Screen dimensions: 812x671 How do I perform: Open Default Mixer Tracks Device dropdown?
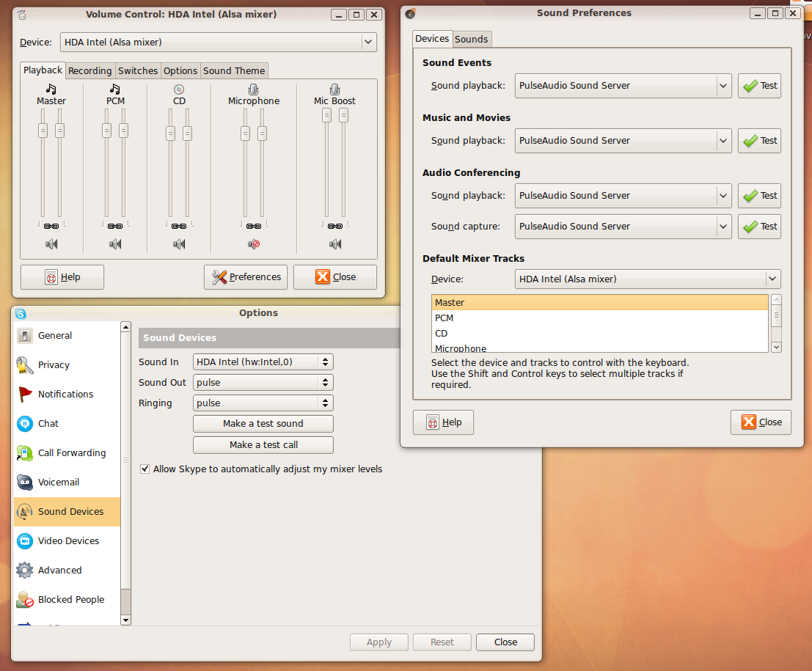(x=647, y=279)
